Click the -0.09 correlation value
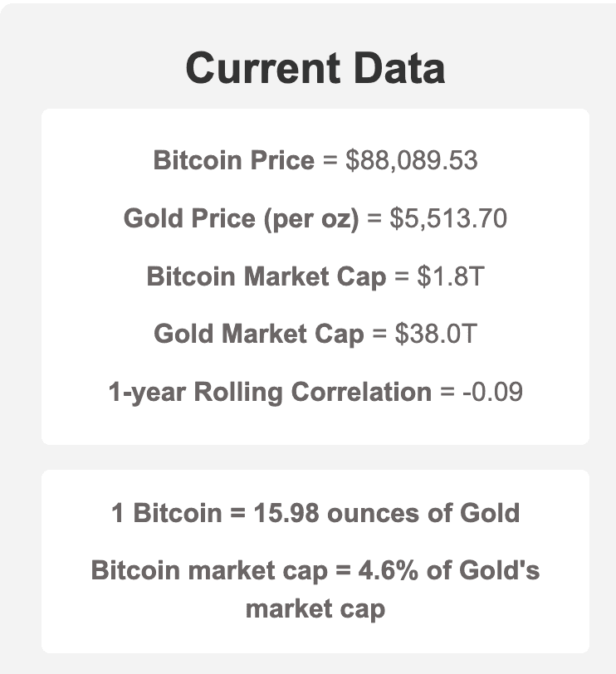Viewport: 616px width, 674px height. coord(492,392)
